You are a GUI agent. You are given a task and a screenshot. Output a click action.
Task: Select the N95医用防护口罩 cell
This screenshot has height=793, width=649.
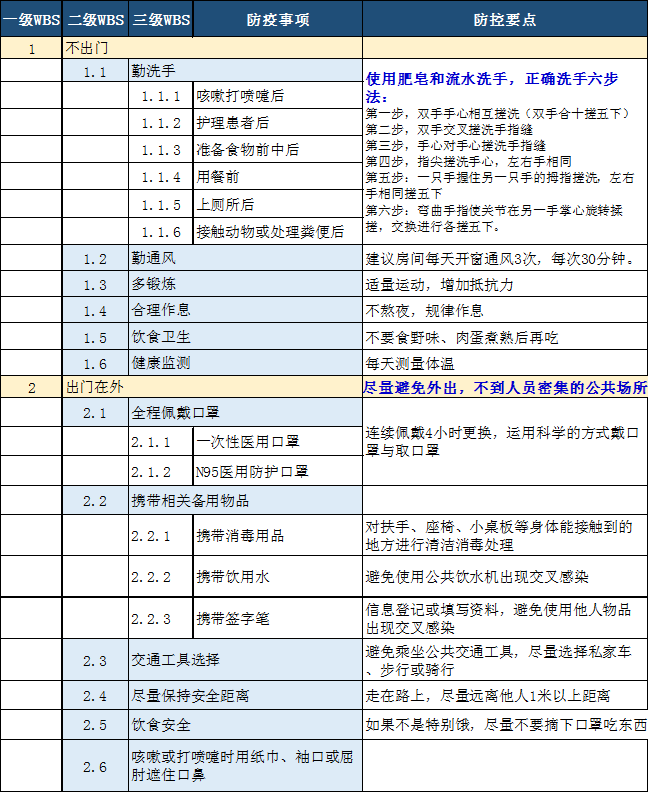(278, 471)
